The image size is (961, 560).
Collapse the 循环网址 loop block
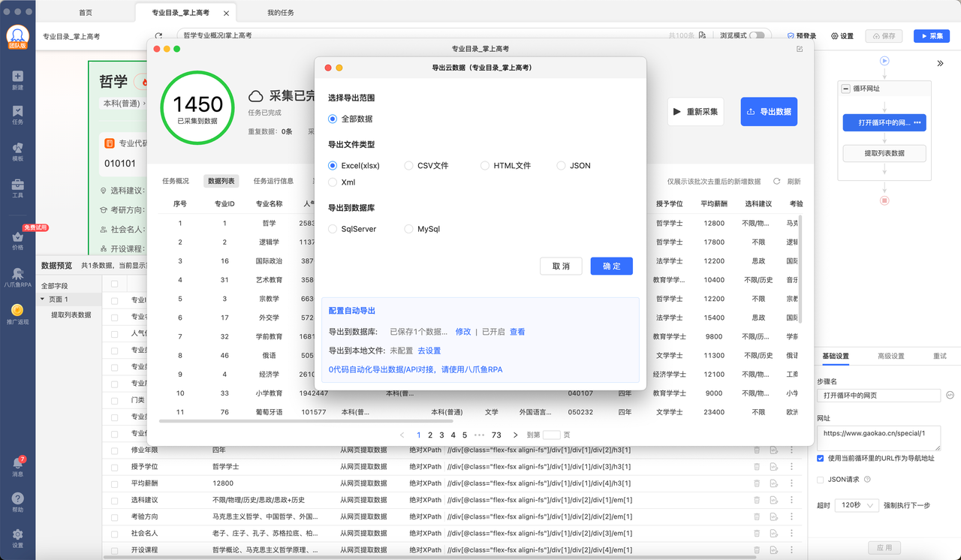(x=845, y=89)
